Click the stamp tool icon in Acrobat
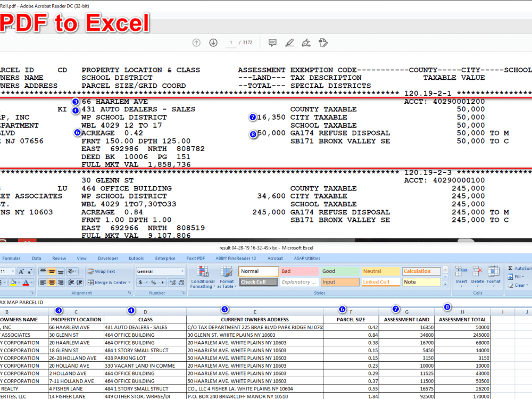This screenshot has height=399, width=532. pos(323,43)
